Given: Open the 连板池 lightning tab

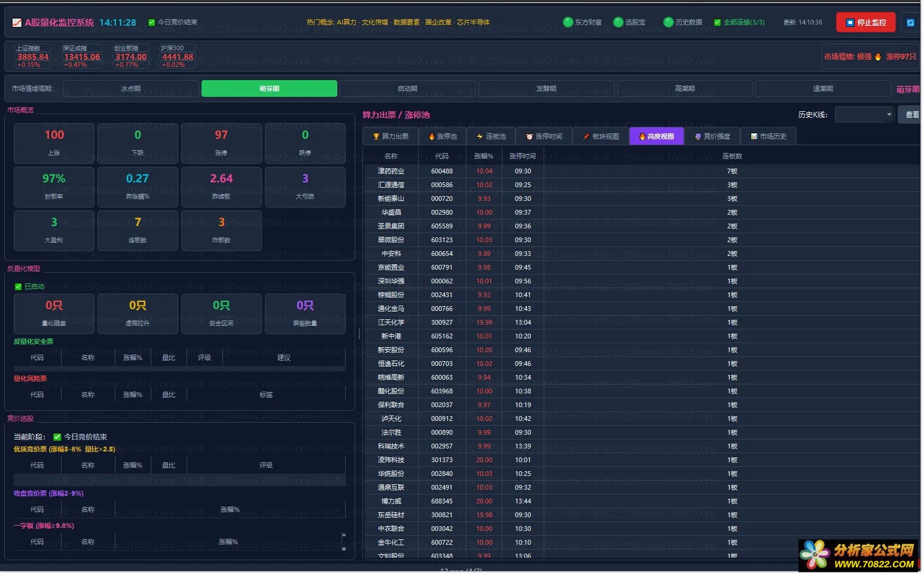Looking at the screenshot, I should [x=491, y=136].
